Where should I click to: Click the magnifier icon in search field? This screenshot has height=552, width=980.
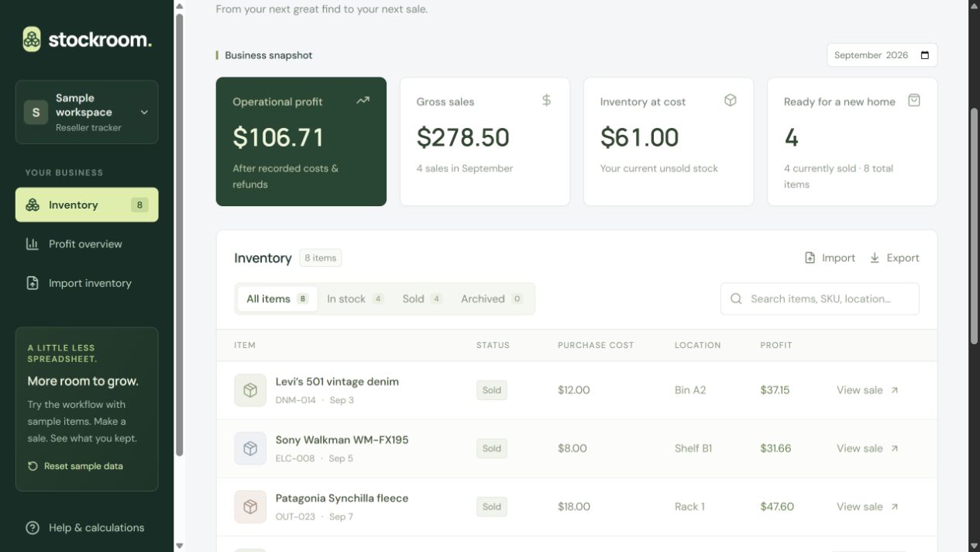pyautogui.click(x=736, y=298)
